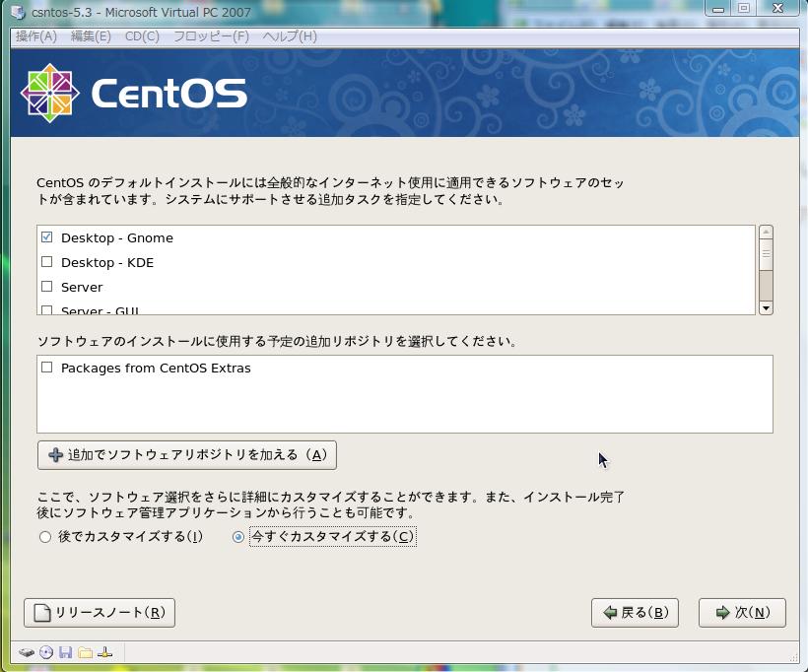Check the Desktop - KDE checkbox
The height and width of the screenshot is (672, 808).
point(47,262)
